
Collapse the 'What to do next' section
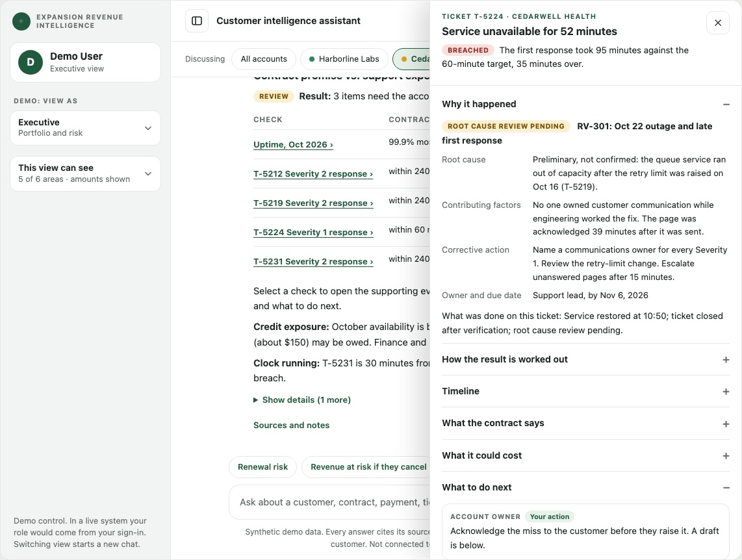[585, 487]
